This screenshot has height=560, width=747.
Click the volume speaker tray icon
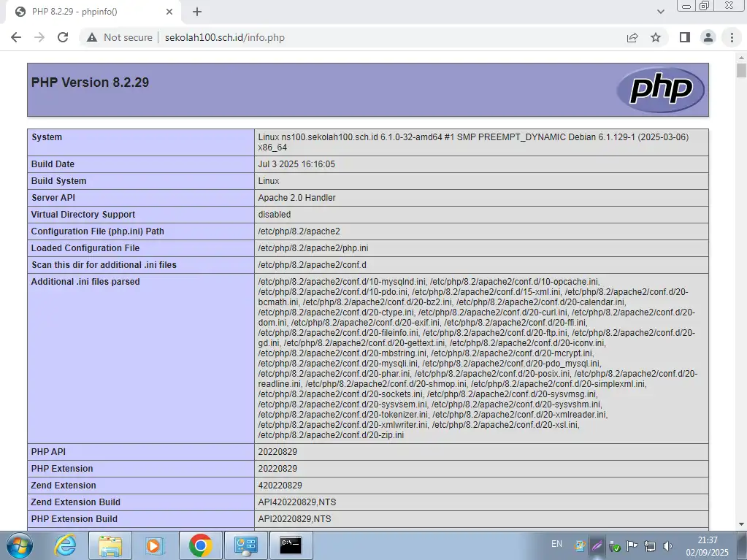tap(667, 546)
